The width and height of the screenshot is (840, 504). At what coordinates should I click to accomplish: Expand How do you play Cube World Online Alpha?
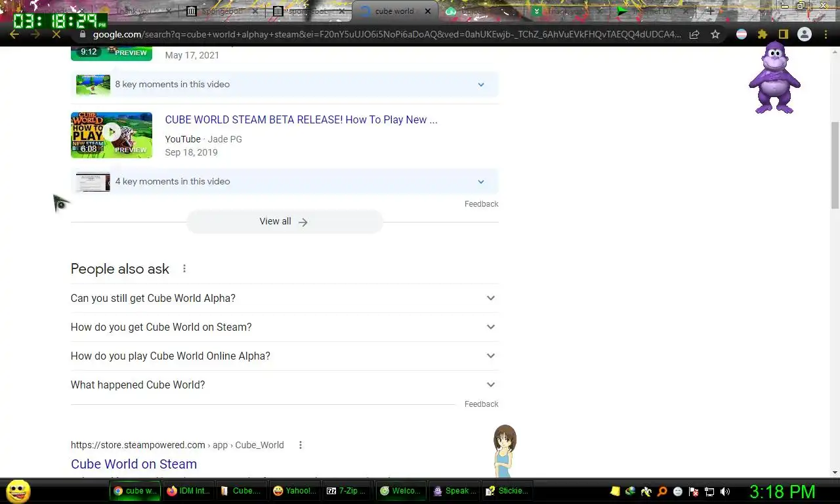pyautogui.click(x=285, y=356)
